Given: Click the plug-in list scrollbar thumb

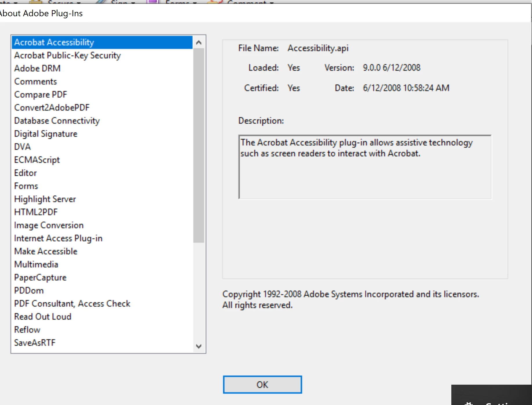Looking at the screenshot, I should [199, 145].
